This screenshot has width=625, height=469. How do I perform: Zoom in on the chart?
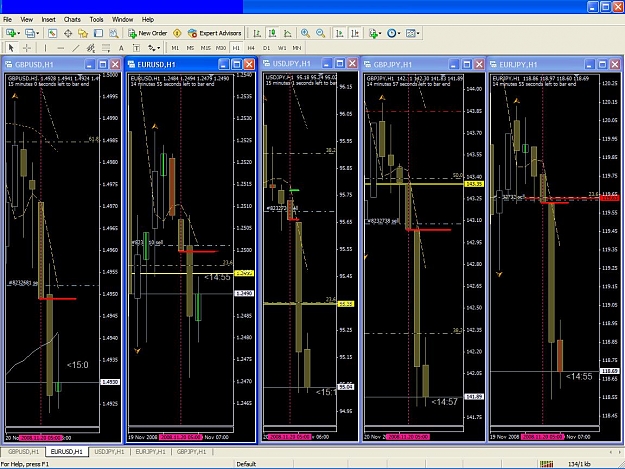[305, 33]
